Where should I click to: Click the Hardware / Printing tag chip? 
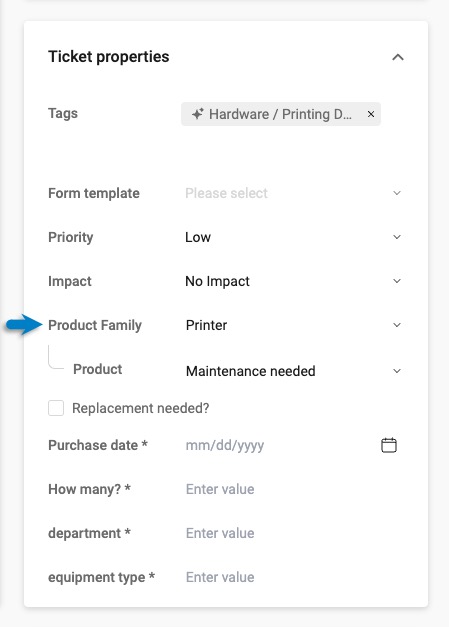[x=281, y=114]
